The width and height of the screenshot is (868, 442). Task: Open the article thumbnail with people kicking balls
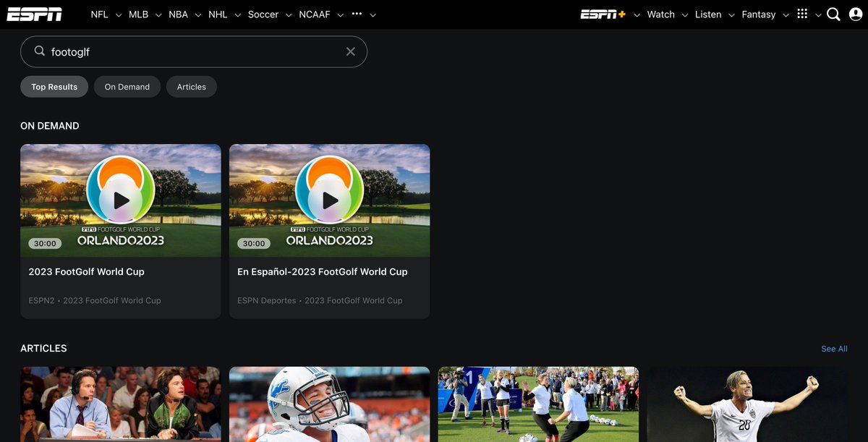coord(538,404)
